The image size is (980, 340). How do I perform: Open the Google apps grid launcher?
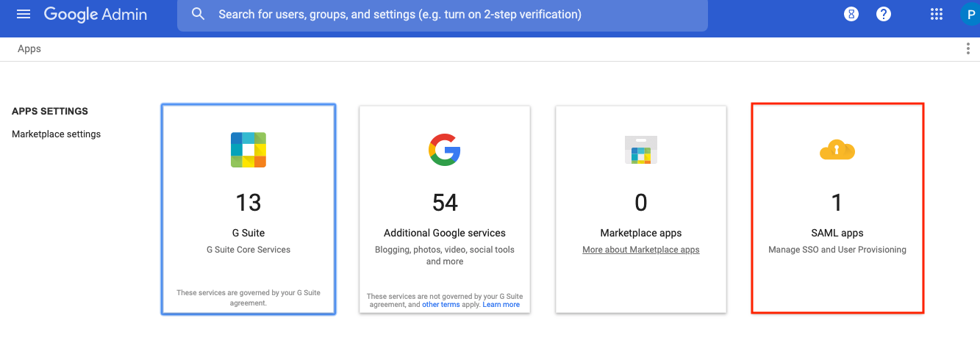pyautogui.click(x=937, y=14)
